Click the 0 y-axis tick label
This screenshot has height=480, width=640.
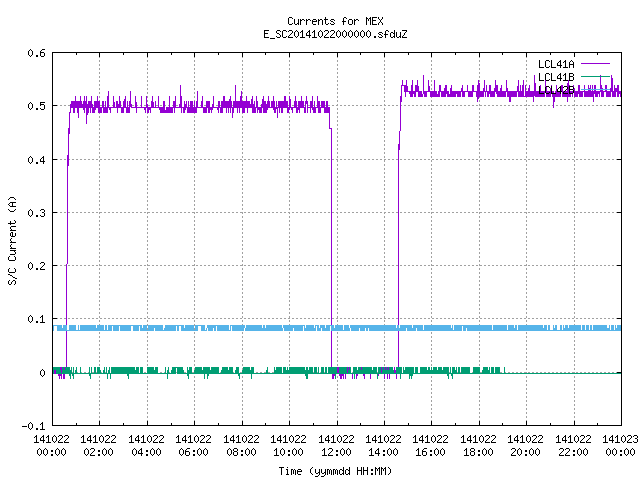pos(42,373)
